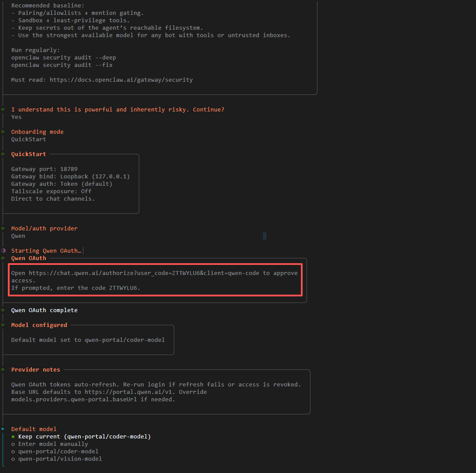Screen dimensions: 476x473
Task: Select Keep current (qwen-portal/coder-model) option
Action: tap(81, 437)
